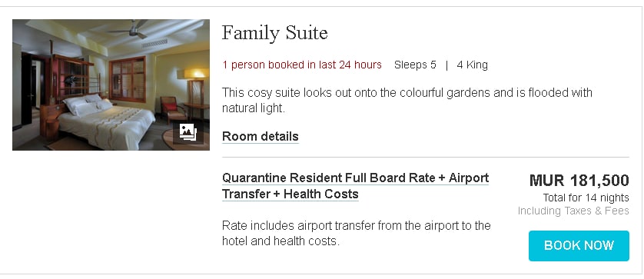
Task: Click the Sleeps 5 occupancy label
Action: [x=415, y=65]
